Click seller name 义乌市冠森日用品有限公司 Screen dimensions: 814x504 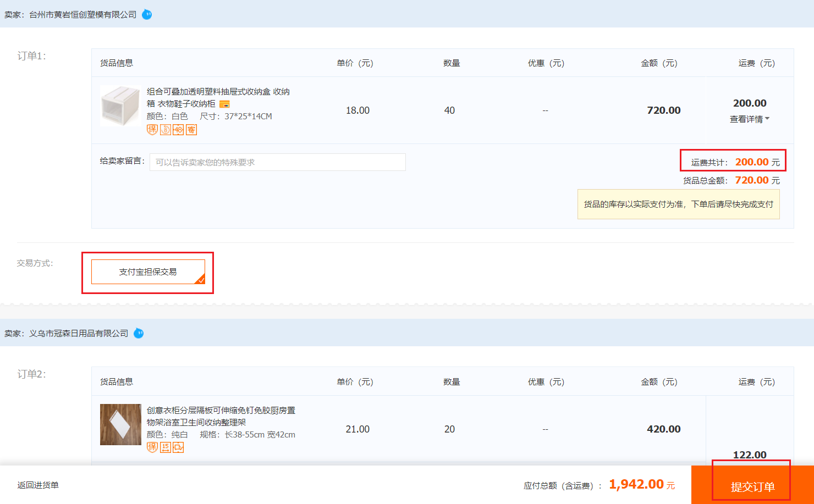tap(79, 334)
